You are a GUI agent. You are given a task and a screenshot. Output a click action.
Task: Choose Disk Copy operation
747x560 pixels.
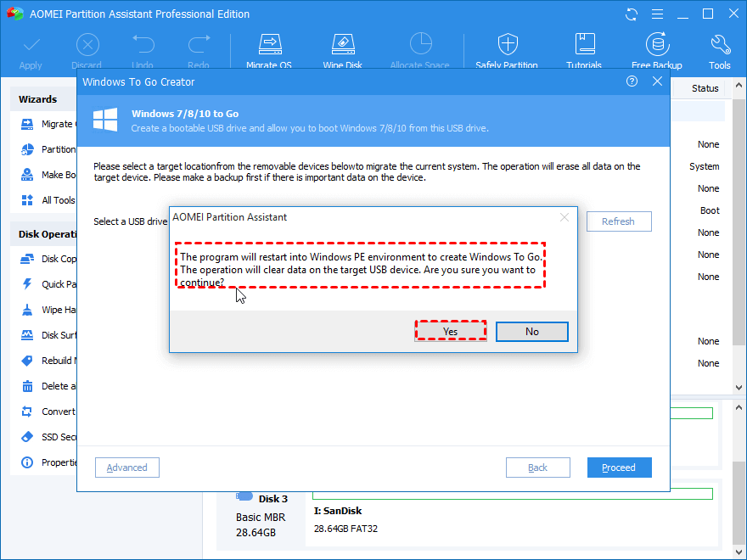point(48,259)
